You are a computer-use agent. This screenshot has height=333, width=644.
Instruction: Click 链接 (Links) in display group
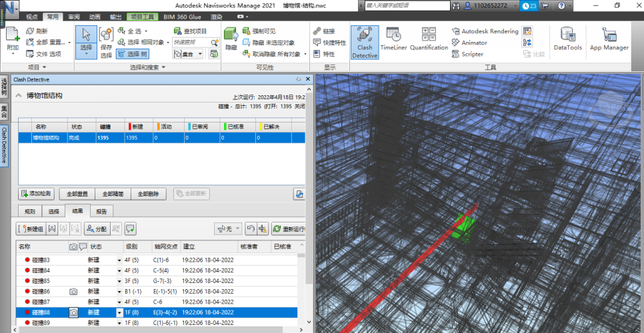coord(324,31)
